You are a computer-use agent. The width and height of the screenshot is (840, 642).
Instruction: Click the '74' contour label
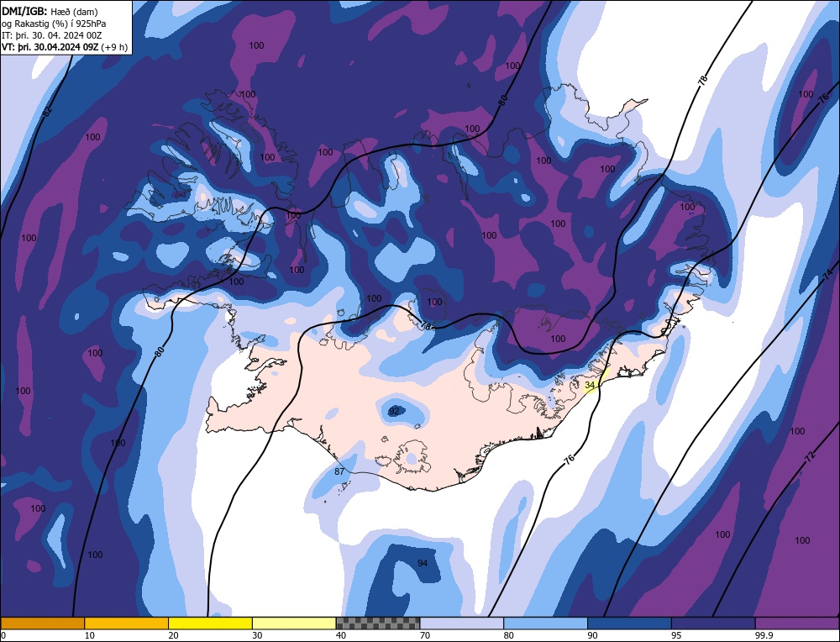tap(827, 276)
